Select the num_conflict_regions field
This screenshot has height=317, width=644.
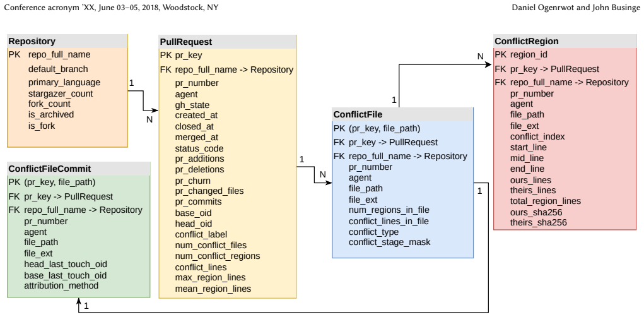click(218, 256)
